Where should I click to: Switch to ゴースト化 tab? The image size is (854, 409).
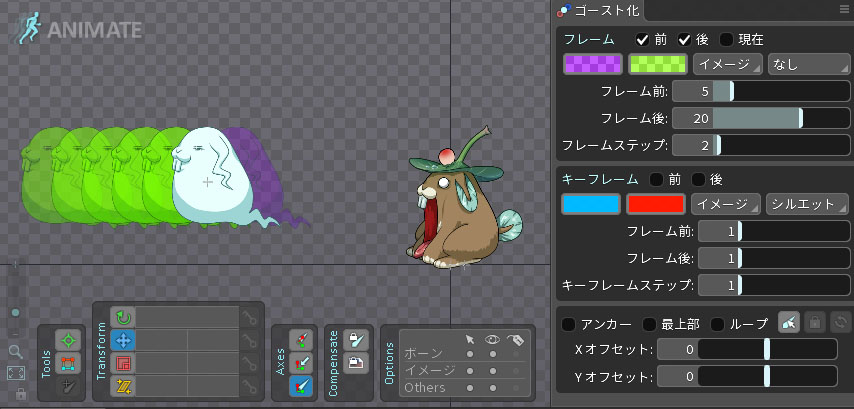(601, 10)
